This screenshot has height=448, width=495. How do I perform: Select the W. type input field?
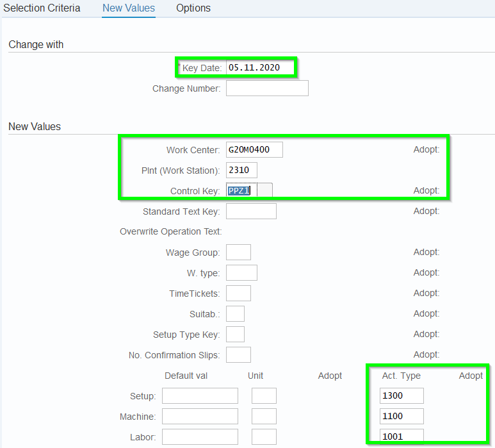(x=241, y=272)
